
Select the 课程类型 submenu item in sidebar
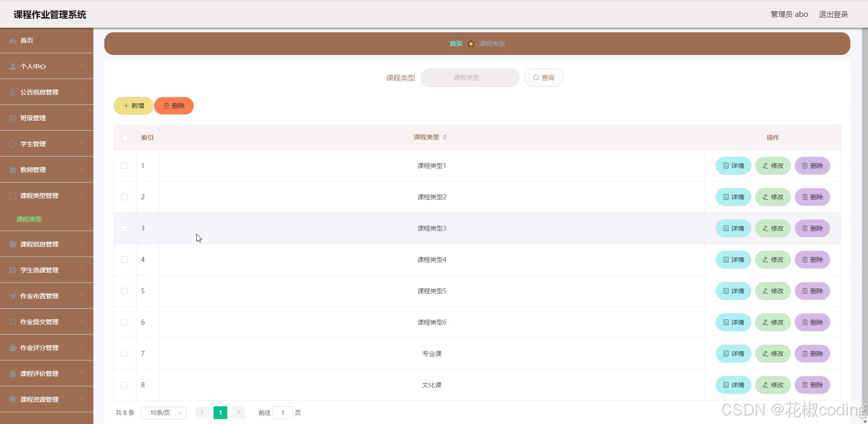(x=47, y=219)
